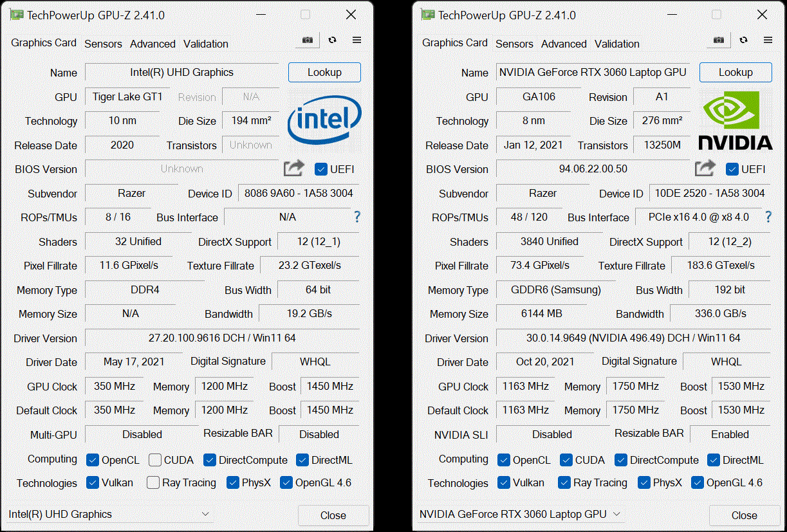Click the GPU-Z app icon in Intel window title bar
The height and width of the screenshot is (532, 787).
point(17,15)
